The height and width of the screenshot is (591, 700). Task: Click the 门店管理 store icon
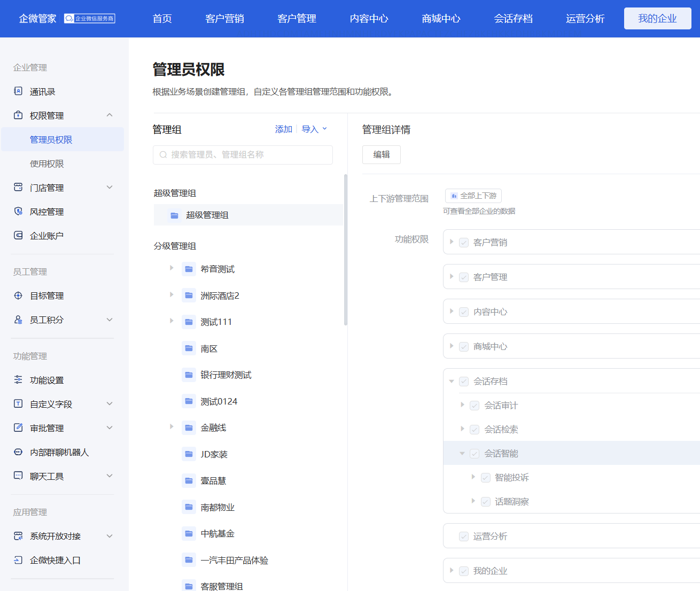pos(18,187)
